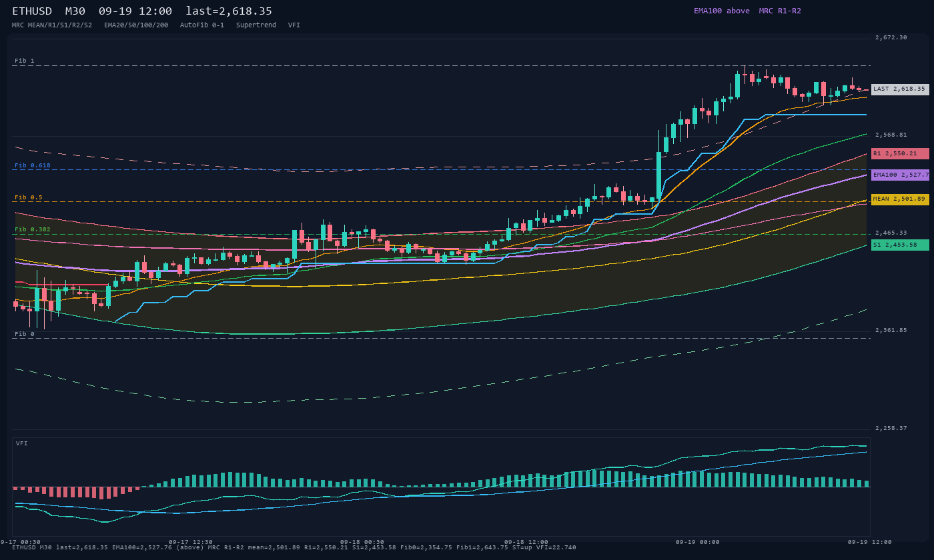The image size is (934, 560).
Task: Click the S1 2,453.58 price tag
Action: point(900,245)
